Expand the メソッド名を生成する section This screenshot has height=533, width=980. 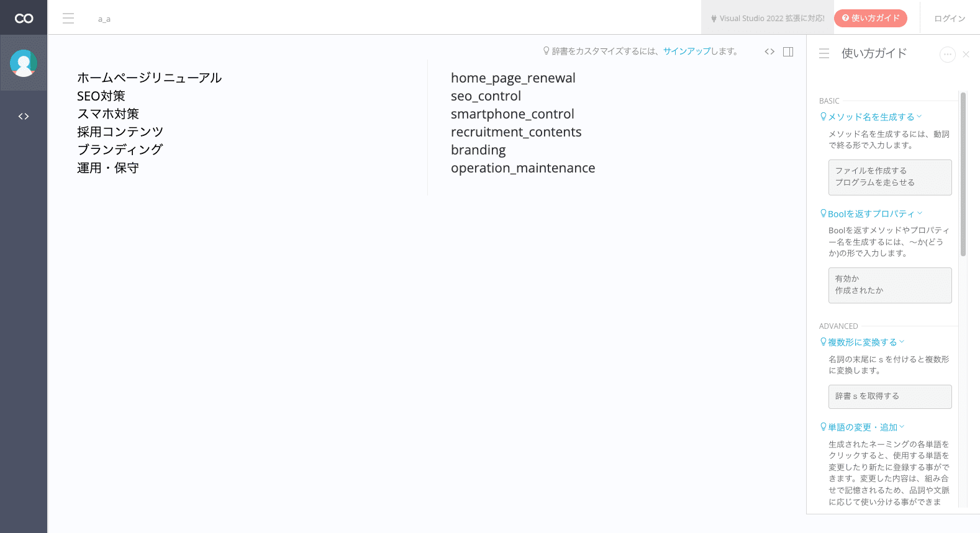[x=871, y=117]
